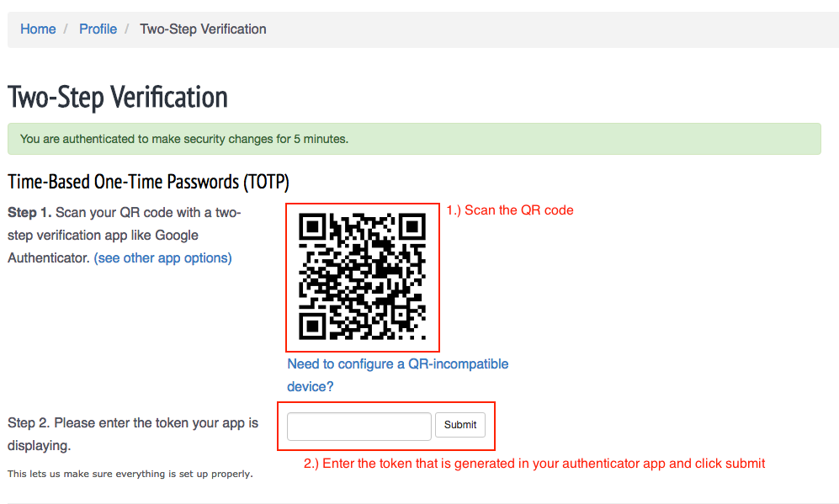This screenshot has height=504, width=839.
Task: Click the Two-Step Verification page heading
Action: tap(118, 98)
